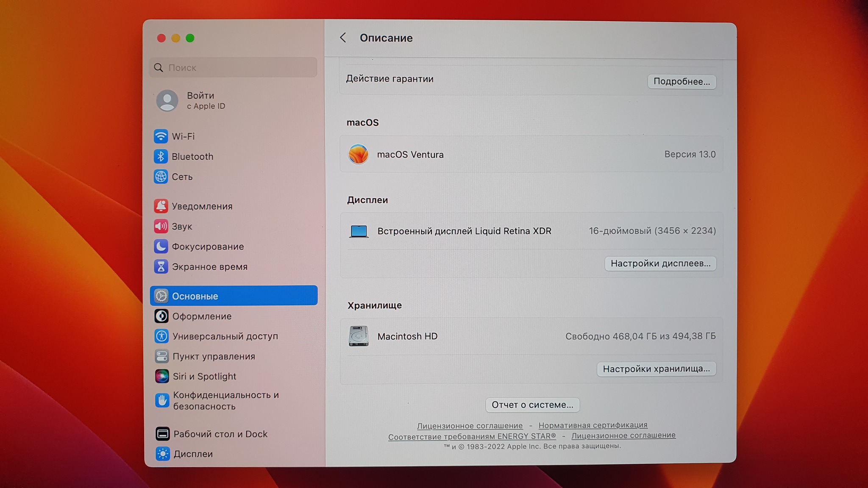Click the warranty Подробнее button
This screenshot has height=488, width=868.
pyautogui.click(x=682, y=82)
